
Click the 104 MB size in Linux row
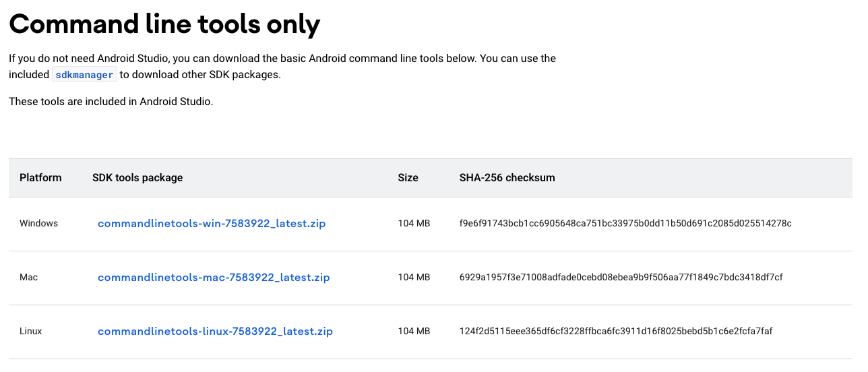(414, 332)
